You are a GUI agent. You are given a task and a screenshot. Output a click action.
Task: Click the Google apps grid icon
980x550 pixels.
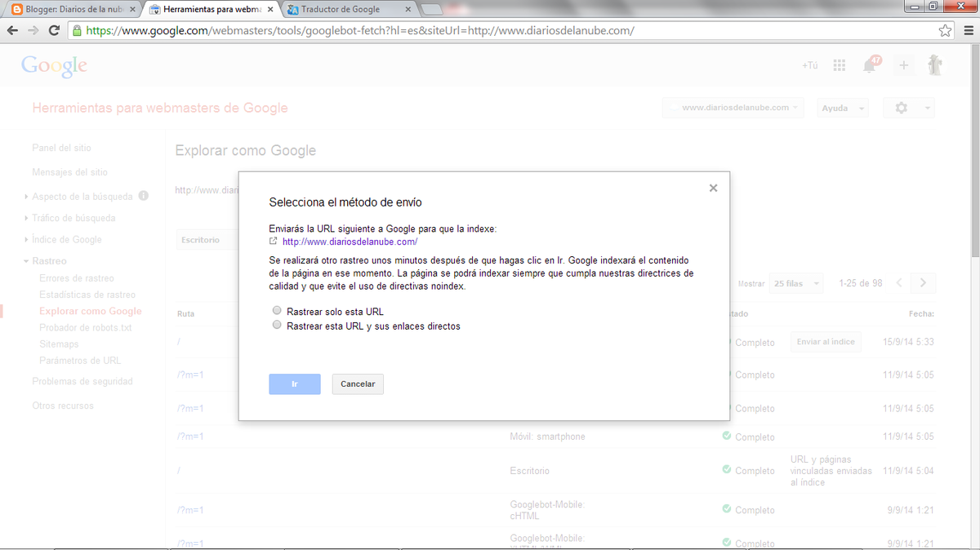[x=839, y=65]
